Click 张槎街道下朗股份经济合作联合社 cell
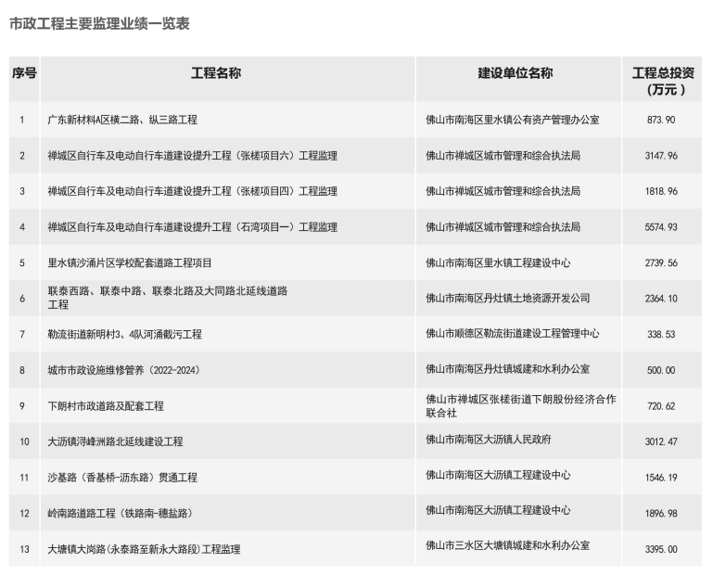 click(521, 406)
